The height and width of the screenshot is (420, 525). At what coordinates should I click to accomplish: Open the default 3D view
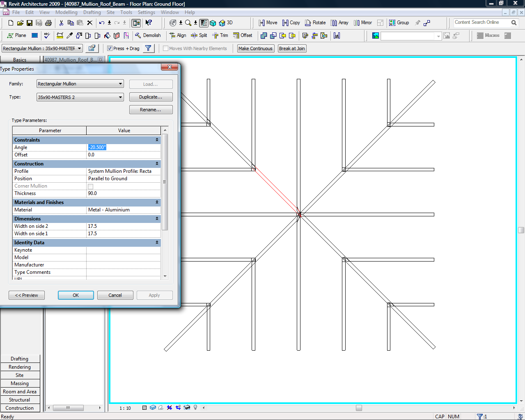pyautogui.click(x=225, y=23)
